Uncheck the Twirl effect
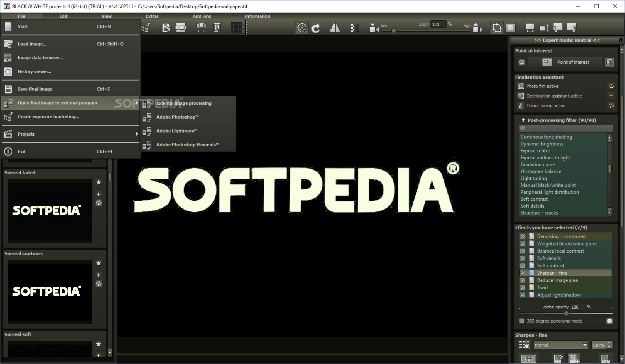Viewport: 625px width, 364px height. pos(523,288)
